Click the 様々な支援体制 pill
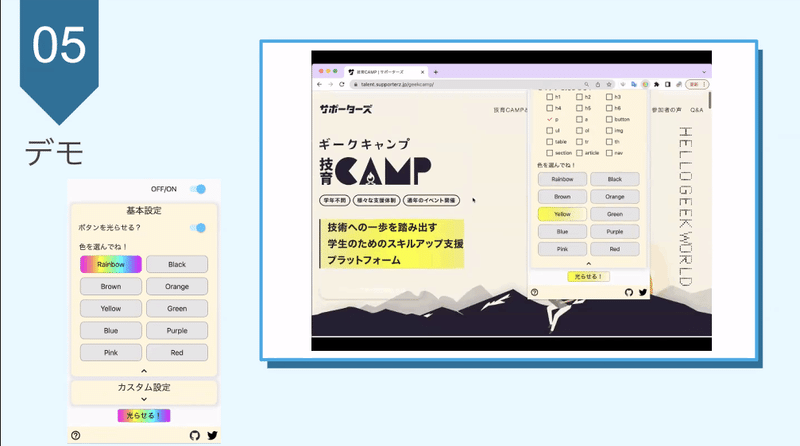 point(377,201)
